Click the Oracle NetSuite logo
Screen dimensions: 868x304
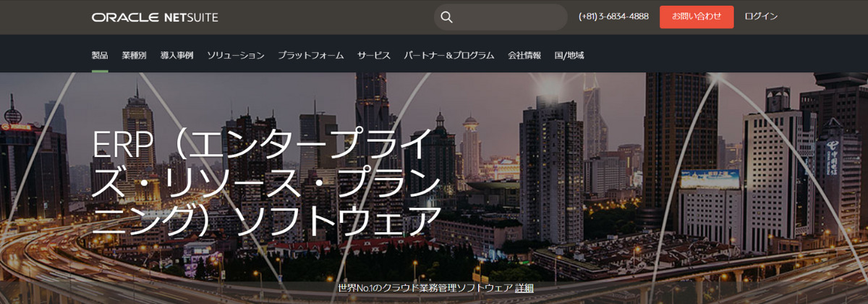tap(155, 17)
